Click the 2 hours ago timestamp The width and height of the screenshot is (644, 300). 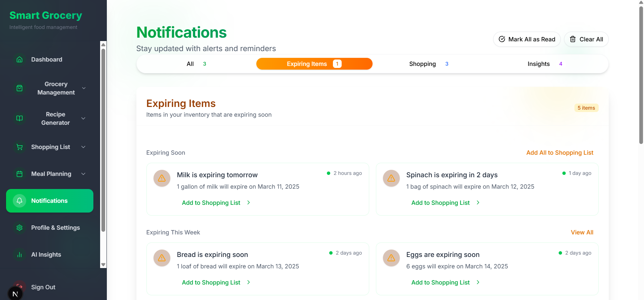click(347, 173)
